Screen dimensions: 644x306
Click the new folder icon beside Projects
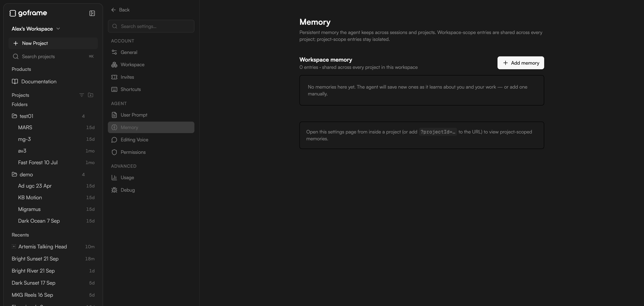tap(91, 95)
